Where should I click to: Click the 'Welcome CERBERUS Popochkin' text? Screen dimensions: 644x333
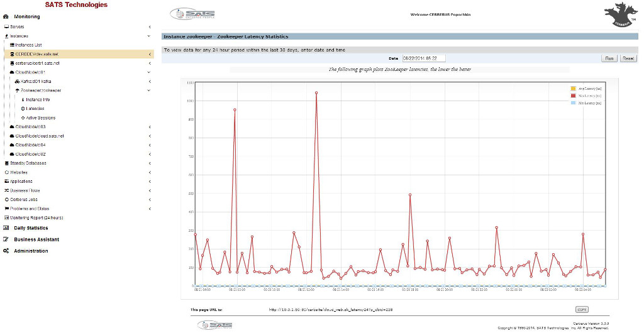coord(440,14)
